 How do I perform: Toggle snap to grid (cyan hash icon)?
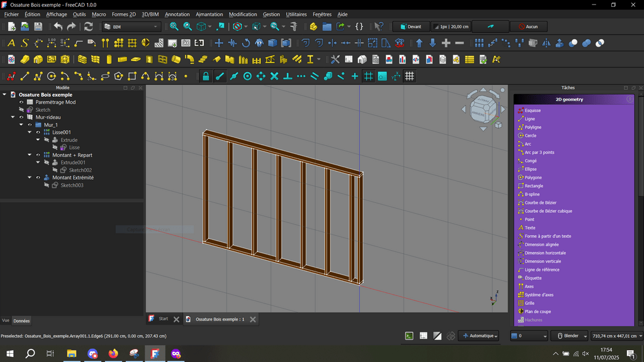click(x=369, y=76)
